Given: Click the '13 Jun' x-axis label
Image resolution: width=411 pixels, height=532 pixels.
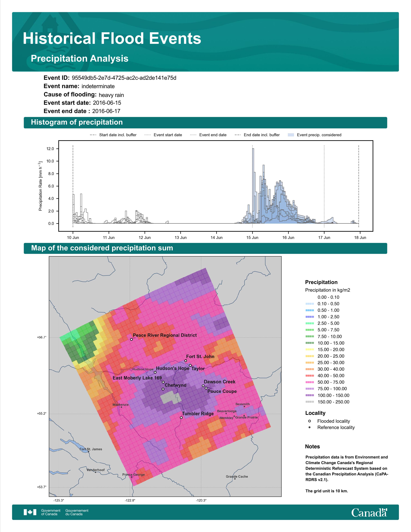Looking at the screenshot, I should 180,237.
